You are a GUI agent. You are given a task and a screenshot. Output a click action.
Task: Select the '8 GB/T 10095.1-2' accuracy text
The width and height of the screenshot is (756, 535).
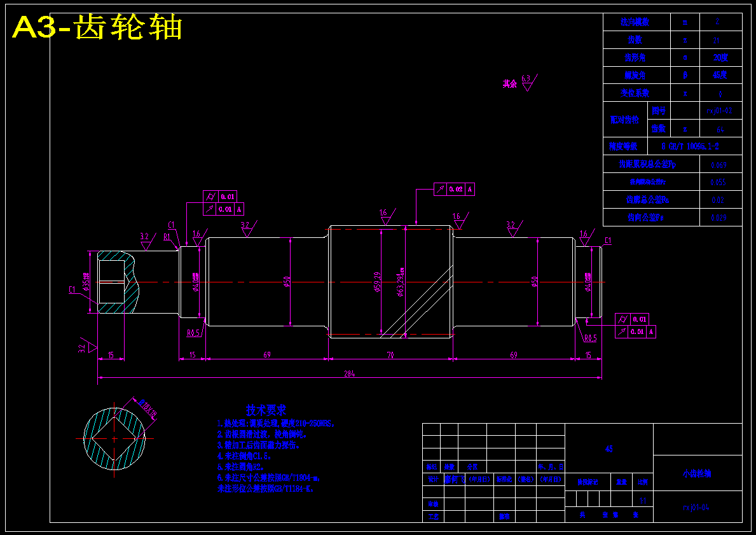click(690, 146)
